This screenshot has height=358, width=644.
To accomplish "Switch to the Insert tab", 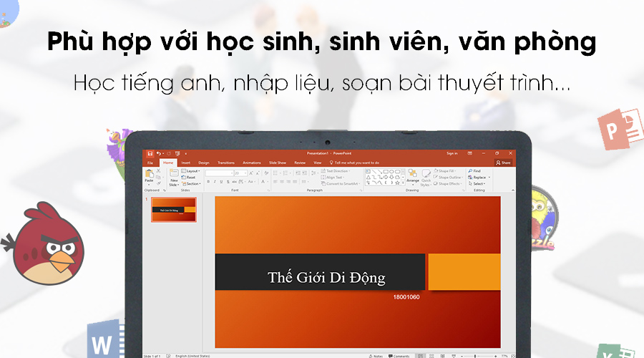I will coord(185,163).
